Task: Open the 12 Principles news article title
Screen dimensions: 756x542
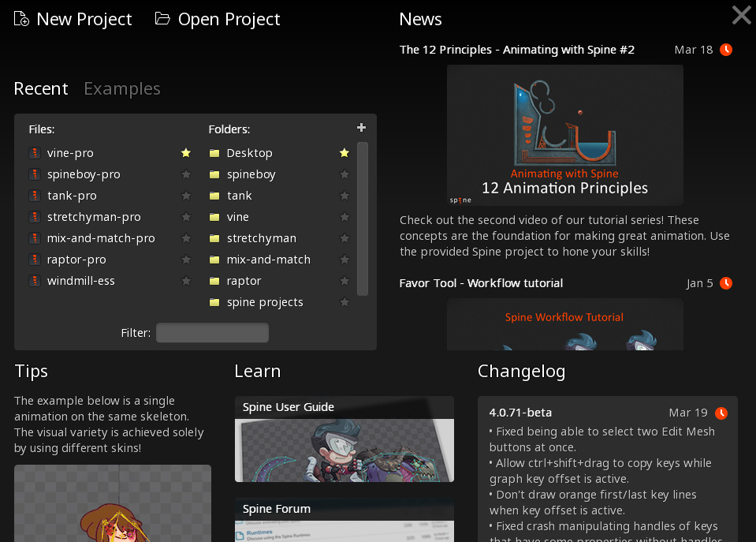Action: (x=517, y=50)
